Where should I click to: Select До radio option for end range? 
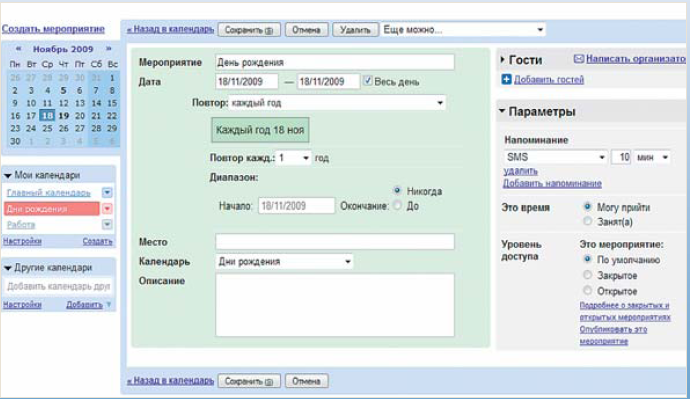[397, 205]
